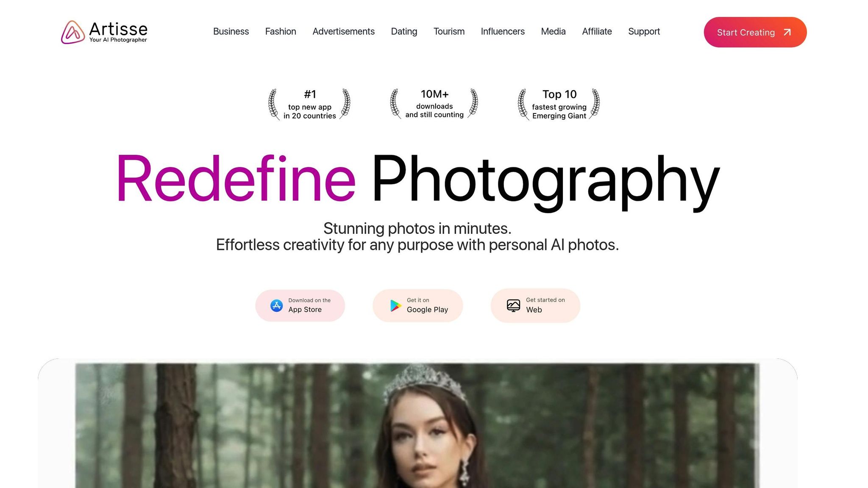868x488 pixels.
Task: Open the Business menu item
Action: coord(231,31)
